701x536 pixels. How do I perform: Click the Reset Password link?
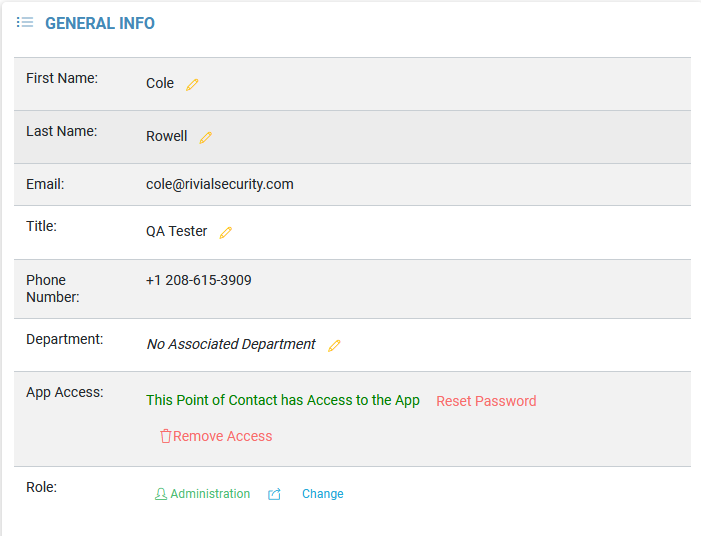[x=486, y=401]
